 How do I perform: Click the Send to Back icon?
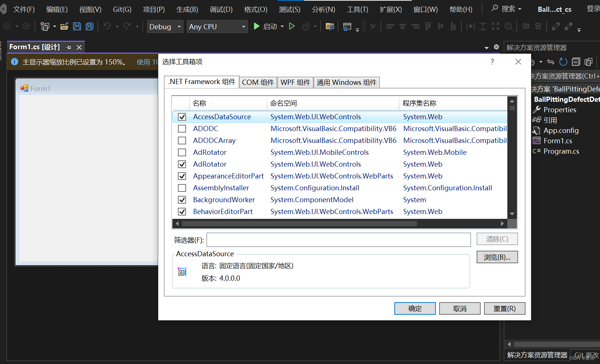(x=568, y=26)
